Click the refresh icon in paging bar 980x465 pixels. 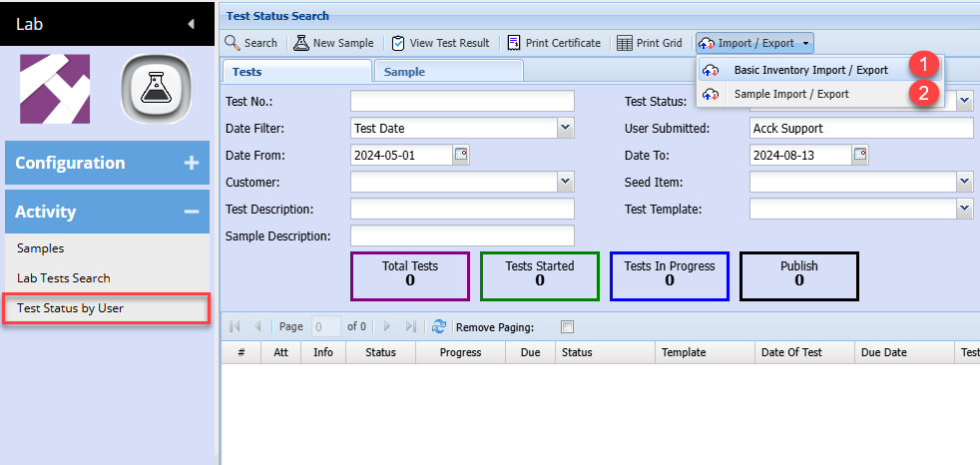(x=438, y=326)
